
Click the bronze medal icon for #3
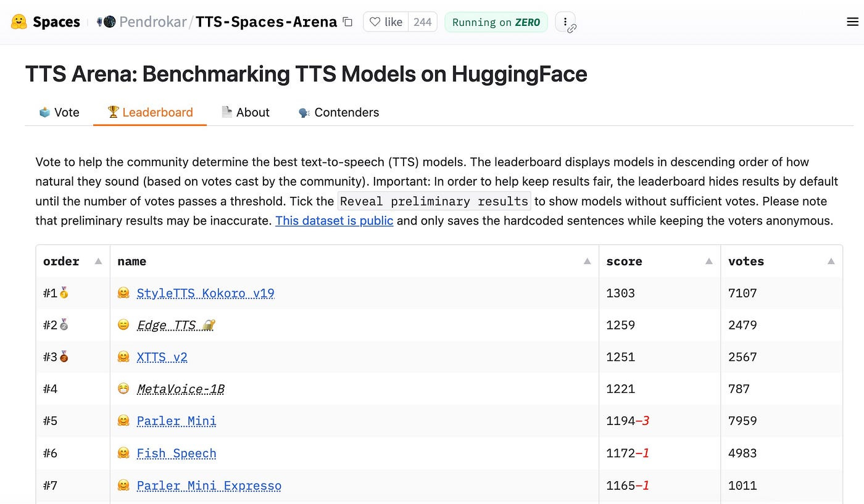64,357
